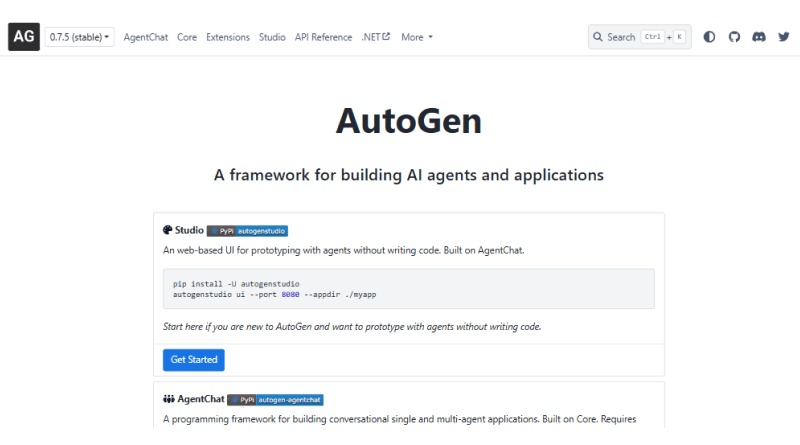Click the Search field
This screenshot has height=445, width=800.
[640, 37]
